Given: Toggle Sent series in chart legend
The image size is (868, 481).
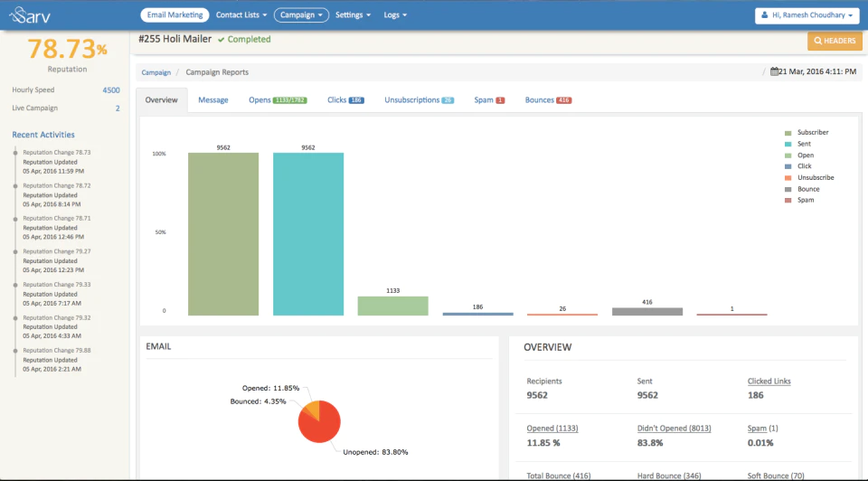Looking at the screenshot, I should [x=797, y=144].
